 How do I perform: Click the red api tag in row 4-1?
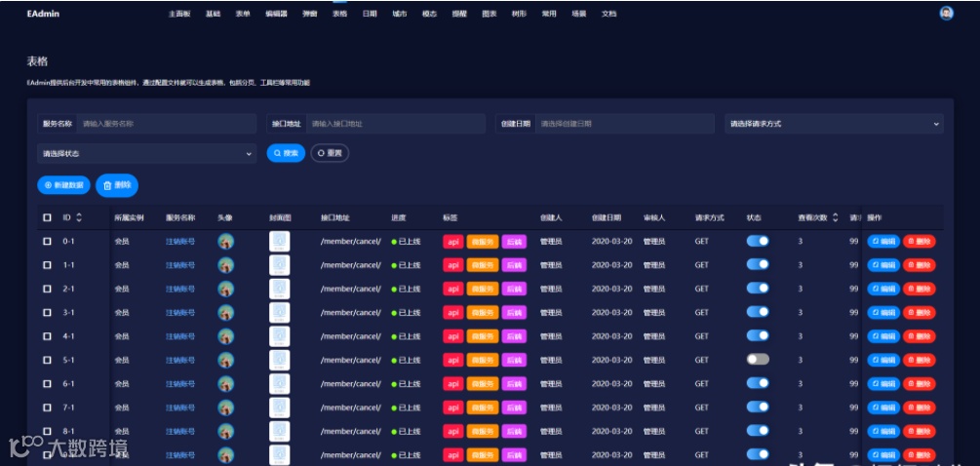[453, 336]
